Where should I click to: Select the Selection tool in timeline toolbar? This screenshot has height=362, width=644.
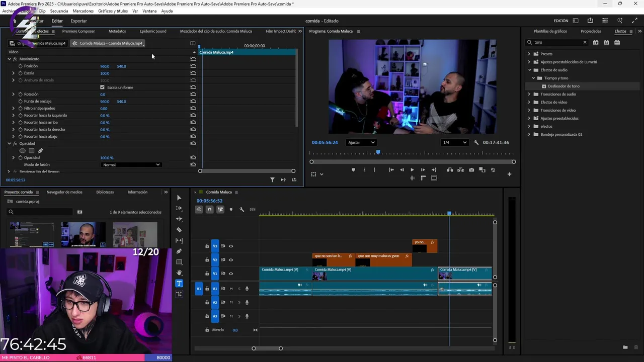tap(179, 198)
